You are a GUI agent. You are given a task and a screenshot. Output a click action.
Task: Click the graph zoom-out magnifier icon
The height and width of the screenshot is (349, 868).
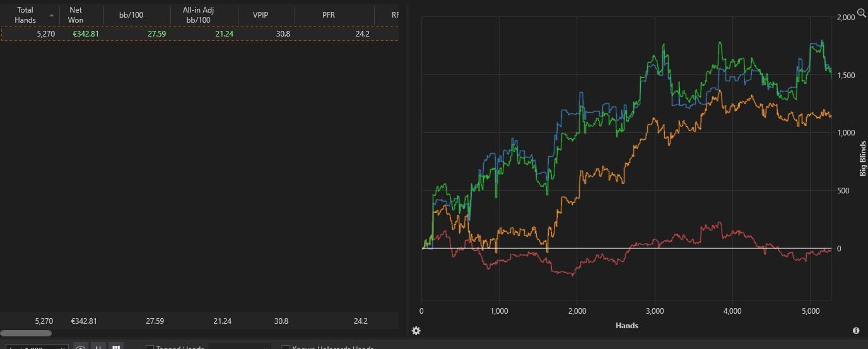[862, 13]
